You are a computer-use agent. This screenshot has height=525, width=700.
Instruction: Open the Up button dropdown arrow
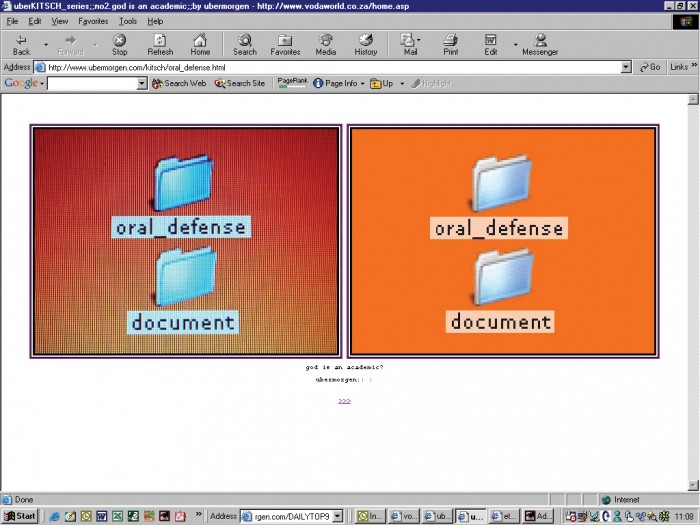point(402,83)
